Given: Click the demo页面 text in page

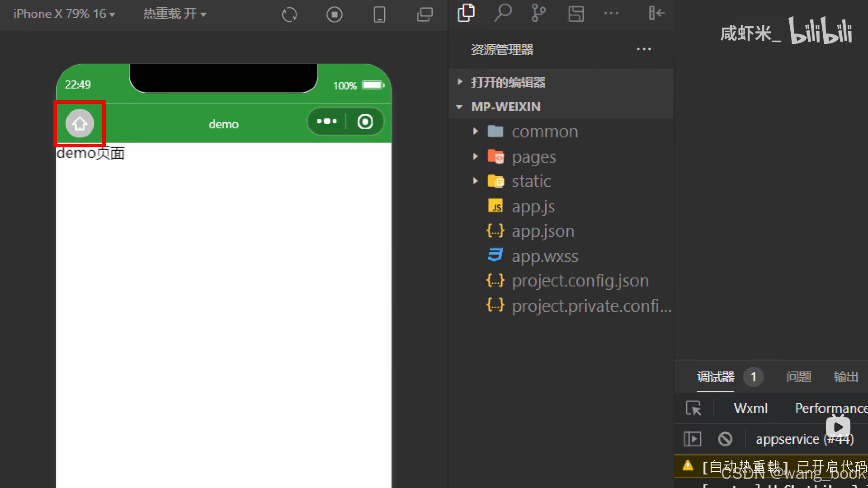Looking at the screenshot, I should (90, 154).
